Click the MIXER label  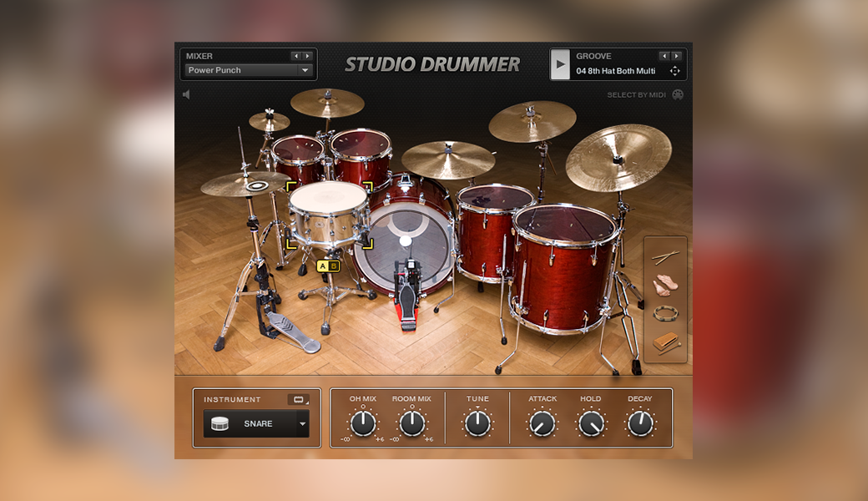point(199,56)
